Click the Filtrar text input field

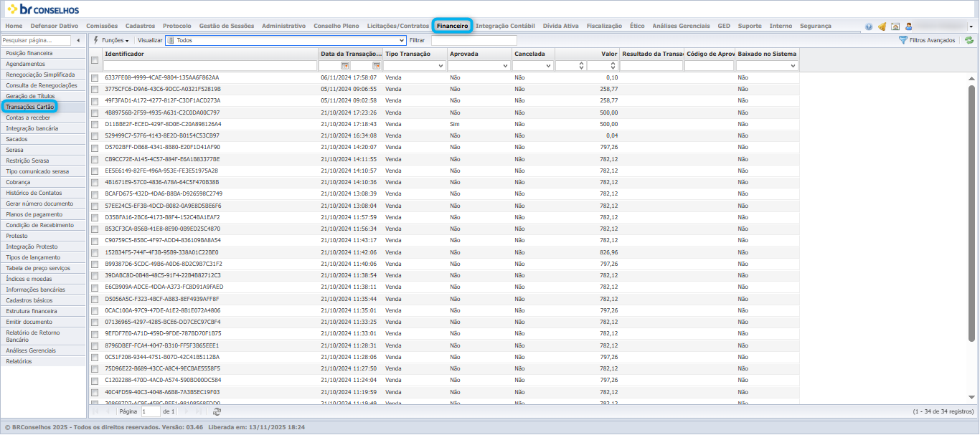coord(473,41)
